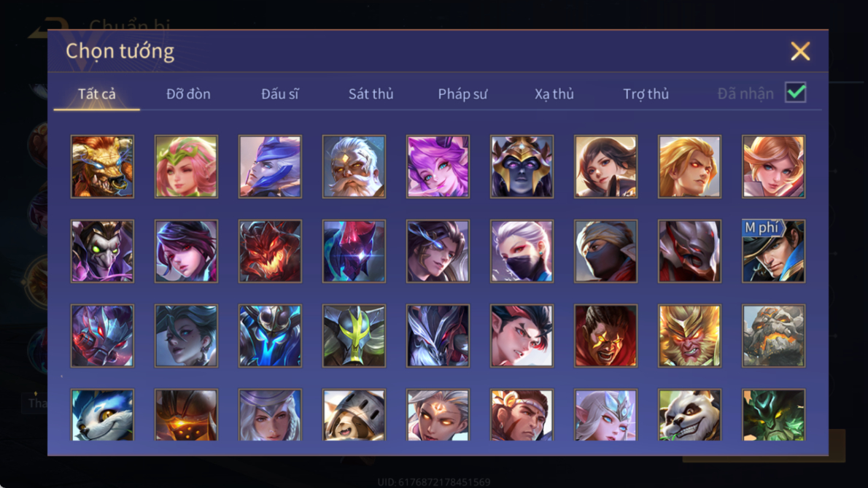Select the panda hero portrait
This screenshot has width=868, height=488.
(x=690, y=415)
